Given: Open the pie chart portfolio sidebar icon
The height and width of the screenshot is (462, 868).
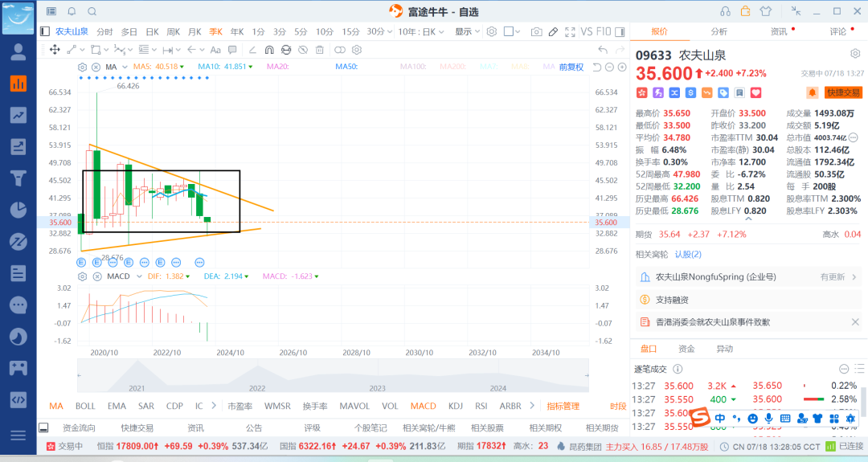Looking at the screenshot, I should tap(18, 210).
